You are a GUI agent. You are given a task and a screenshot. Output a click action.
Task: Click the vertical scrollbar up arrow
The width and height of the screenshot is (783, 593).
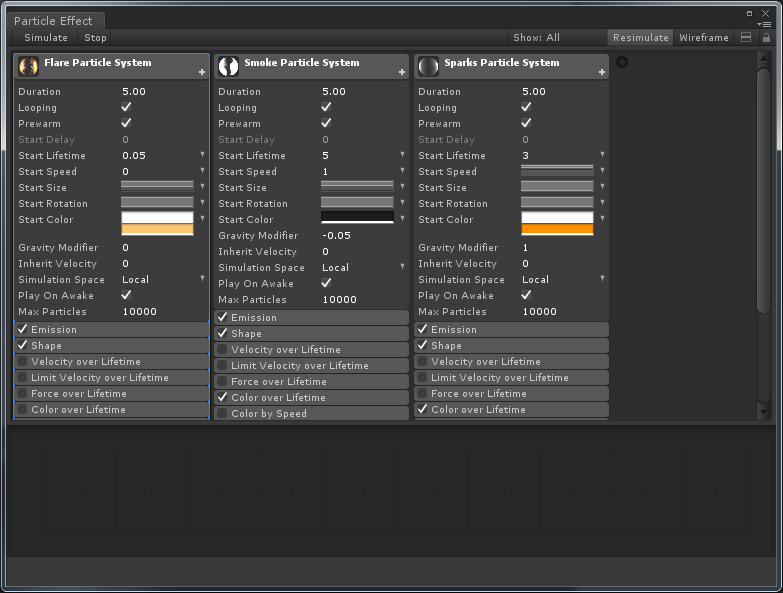763,59
